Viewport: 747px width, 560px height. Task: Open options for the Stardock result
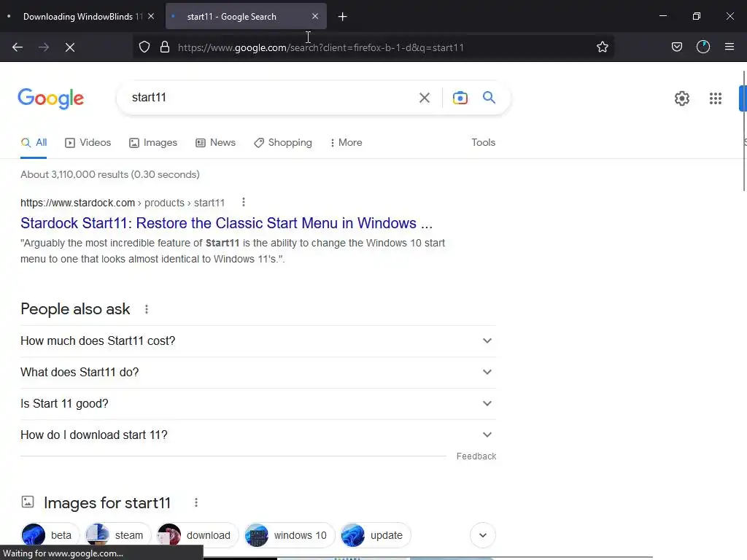pos(244,203)
